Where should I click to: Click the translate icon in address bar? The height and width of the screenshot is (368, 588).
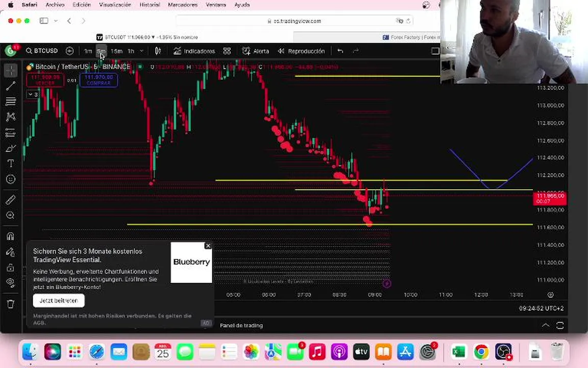(x=399, y=21)
